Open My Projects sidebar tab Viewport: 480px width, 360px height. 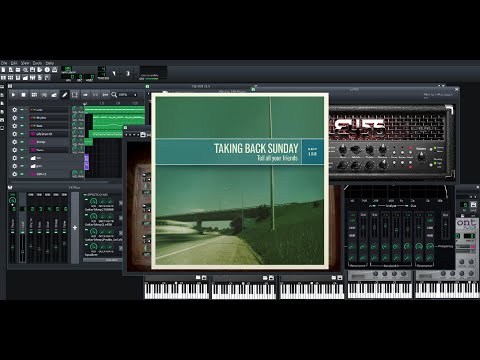tap(2, 95)
